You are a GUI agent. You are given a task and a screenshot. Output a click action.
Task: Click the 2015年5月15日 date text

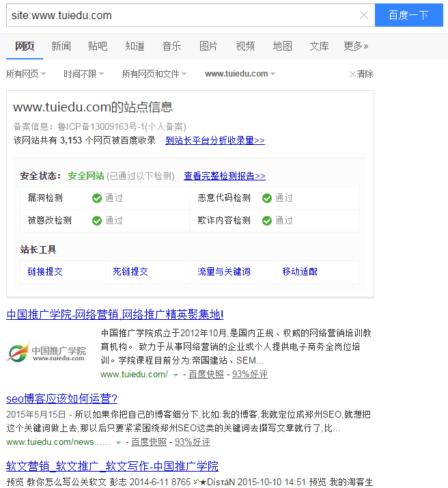point(36,415)
